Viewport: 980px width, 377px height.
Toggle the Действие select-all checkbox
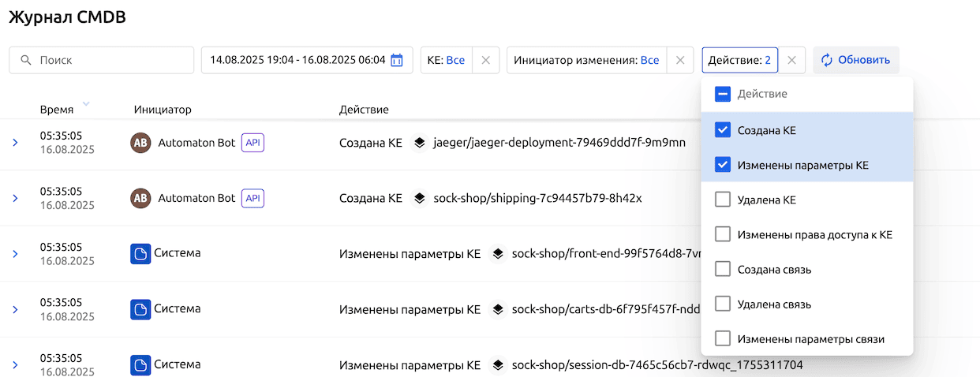[x=722, y=95]
